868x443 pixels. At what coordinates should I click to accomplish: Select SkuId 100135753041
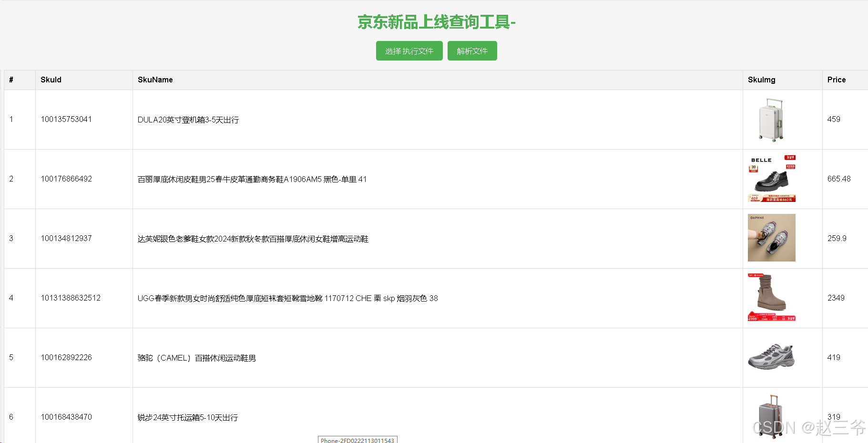tap(66, 119)
